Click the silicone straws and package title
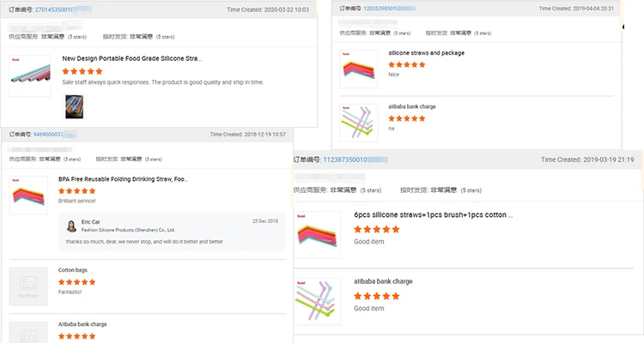Viewport: 644px width, 343px height. click(426, 53)
